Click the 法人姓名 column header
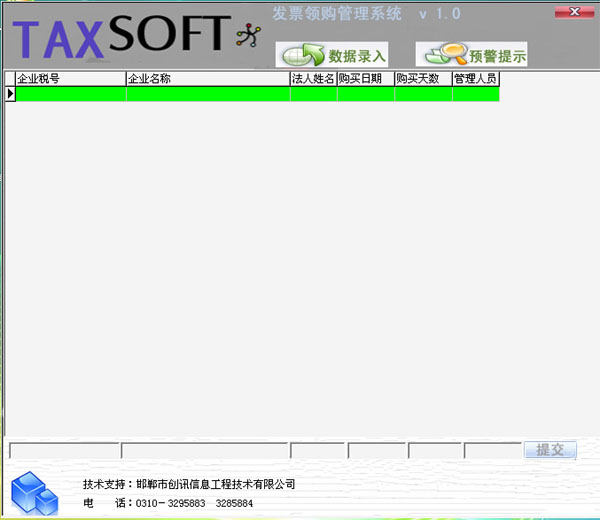600x520 pixels. (313, 78)
